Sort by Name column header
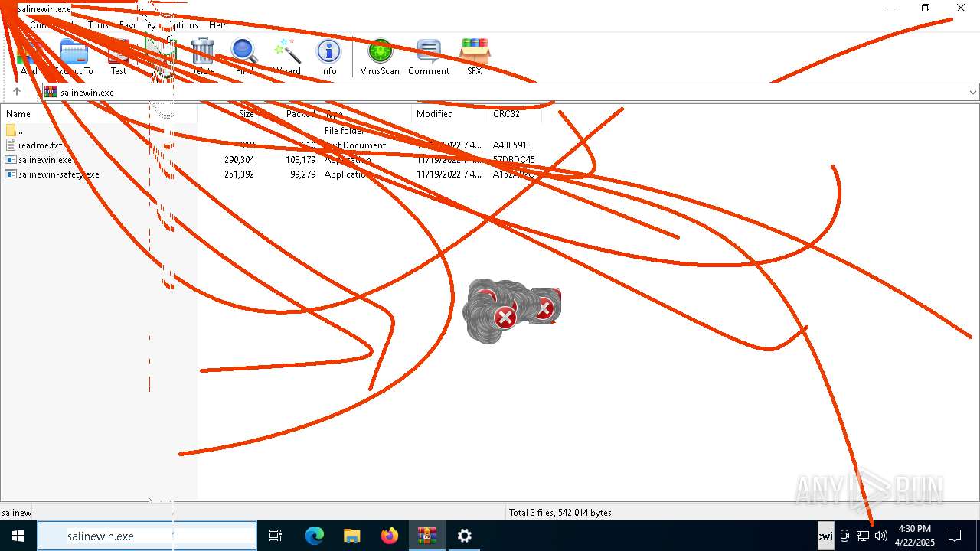Image resolution: width=980 pixels, height=551 pixels. (x=18, y=114)
